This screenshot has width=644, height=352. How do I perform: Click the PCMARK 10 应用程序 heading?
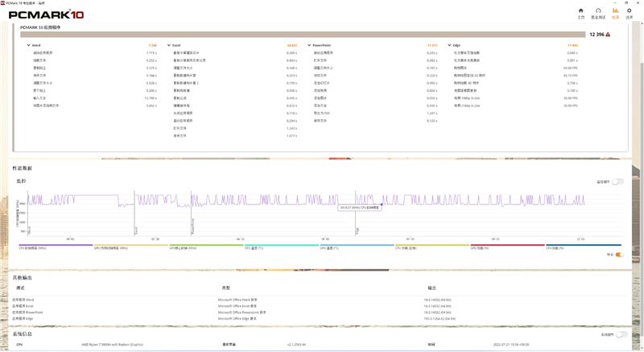coord(40,27)
